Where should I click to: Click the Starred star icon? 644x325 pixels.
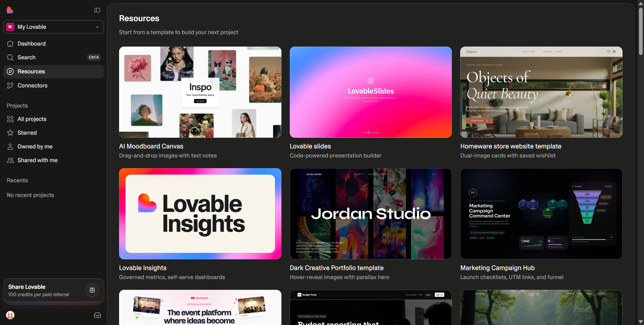click(10, 133)
